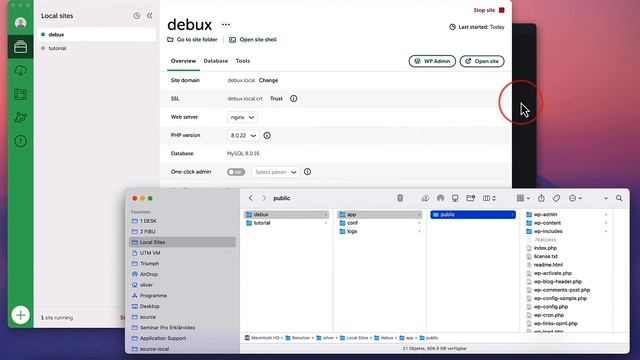This screenshot has width=640, height=360.
Task: Click Macintosh HD in Finder path bar
Action: click(262, 338)
